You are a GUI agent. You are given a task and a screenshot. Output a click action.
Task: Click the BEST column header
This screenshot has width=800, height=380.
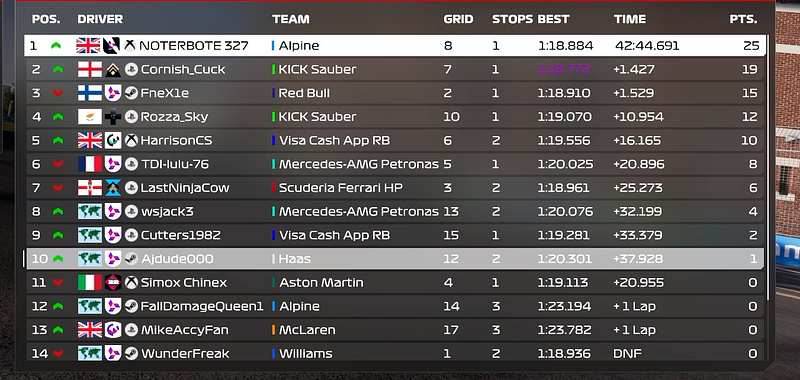[x=553, y=19]
